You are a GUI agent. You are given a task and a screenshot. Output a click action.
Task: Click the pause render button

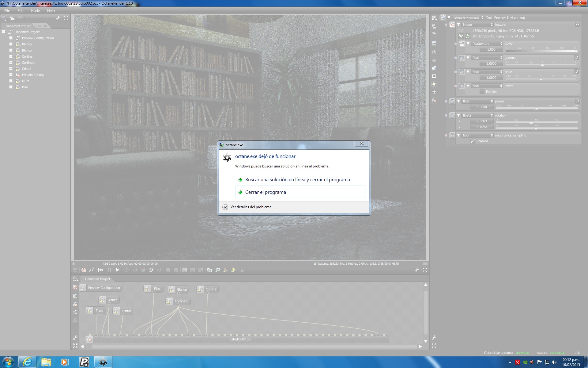point(109,270)
